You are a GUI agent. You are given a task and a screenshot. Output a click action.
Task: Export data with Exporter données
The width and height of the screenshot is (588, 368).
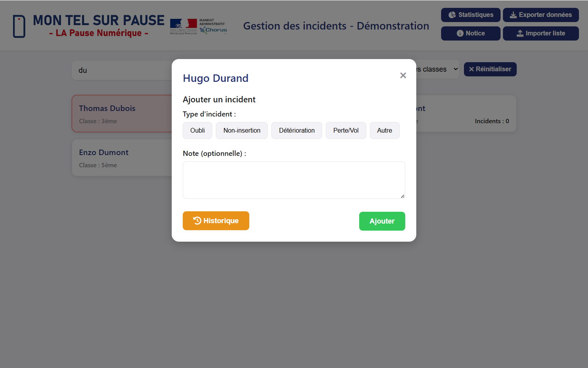[x=541, y=15]
